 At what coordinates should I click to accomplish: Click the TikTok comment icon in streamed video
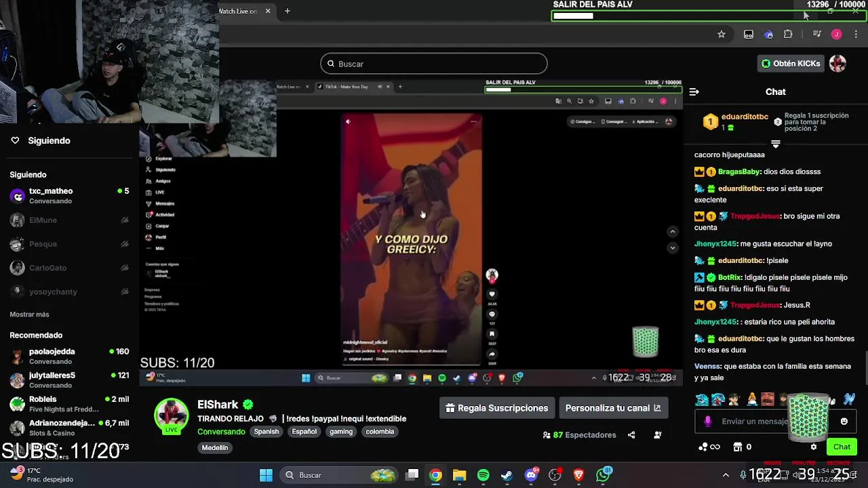tap(492, 314)
